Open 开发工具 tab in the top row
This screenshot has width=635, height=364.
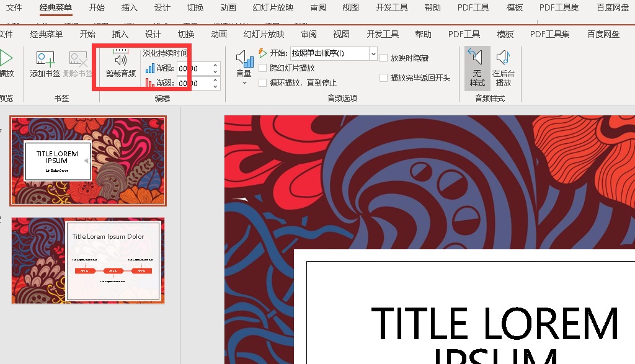392,7
